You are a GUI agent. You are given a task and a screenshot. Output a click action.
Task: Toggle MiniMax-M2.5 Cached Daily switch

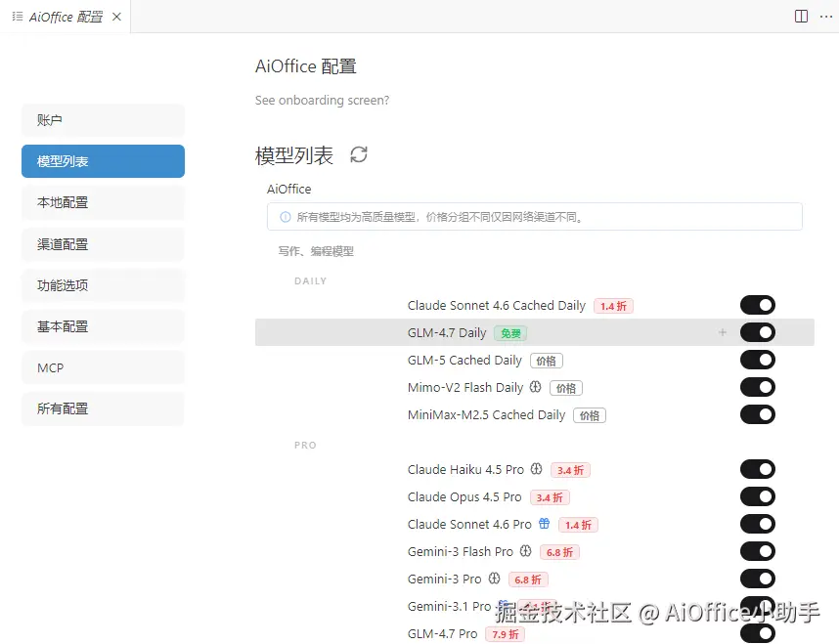(758, 414)
